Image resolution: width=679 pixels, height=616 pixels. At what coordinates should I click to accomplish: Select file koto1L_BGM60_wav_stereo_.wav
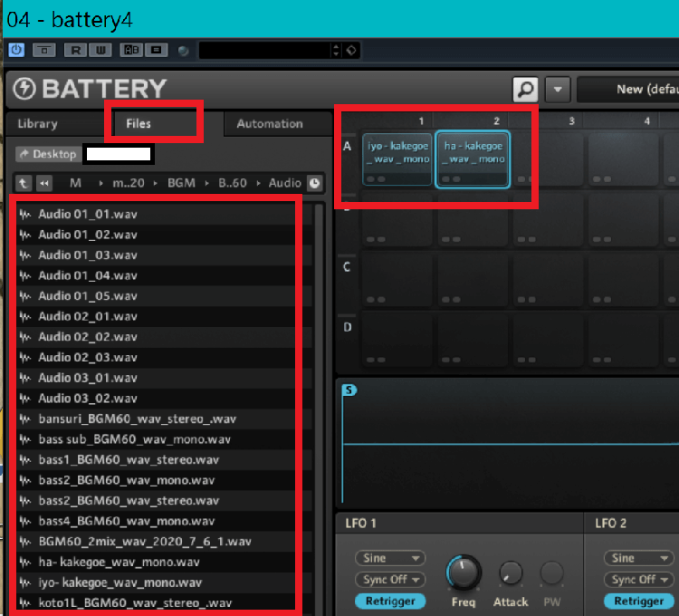165,603
